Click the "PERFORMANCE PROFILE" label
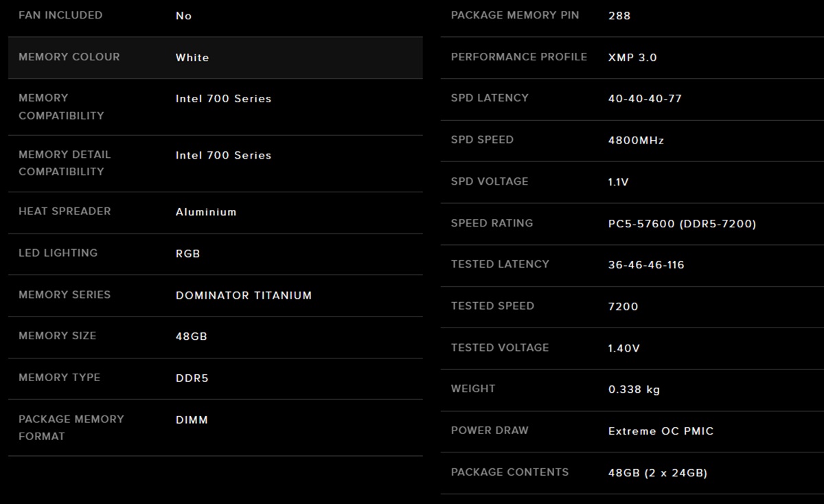Image resolution: width=824 pixels, height=504 pixels. 519,57
